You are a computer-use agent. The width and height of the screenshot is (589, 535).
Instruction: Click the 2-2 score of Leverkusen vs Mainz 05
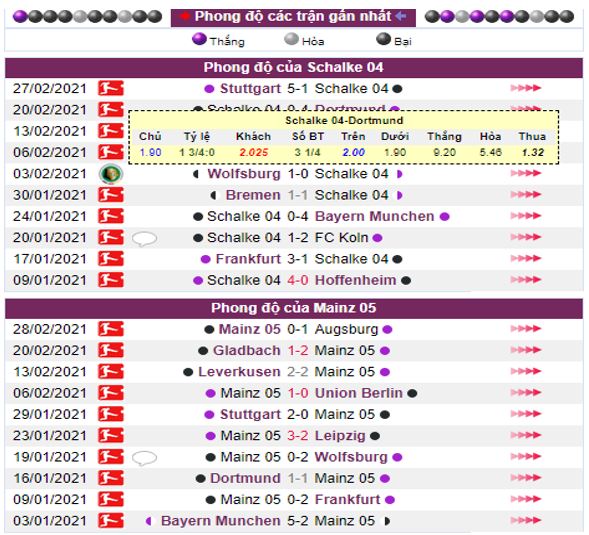(298, 372)
